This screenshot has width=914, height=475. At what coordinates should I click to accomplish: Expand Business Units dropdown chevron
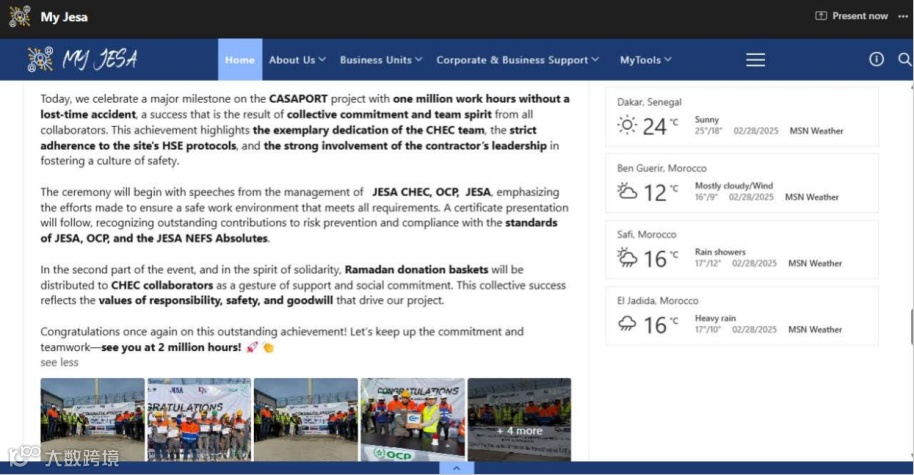419,59
